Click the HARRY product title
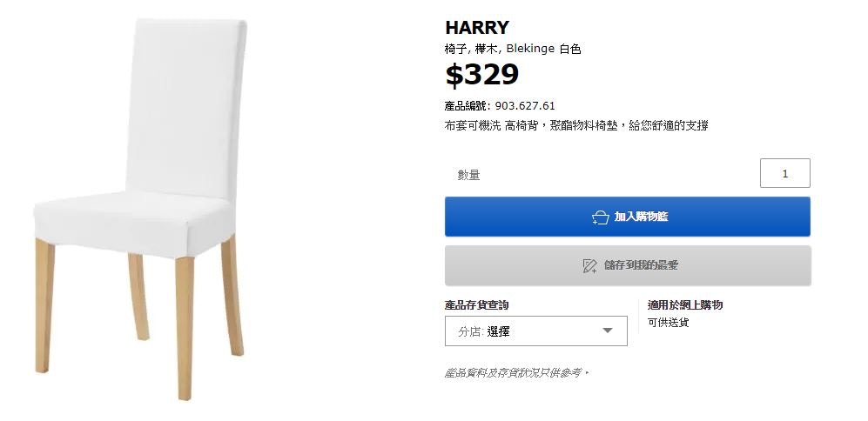The width and height of the screenshot is (868, 421). tap(476, 27)
